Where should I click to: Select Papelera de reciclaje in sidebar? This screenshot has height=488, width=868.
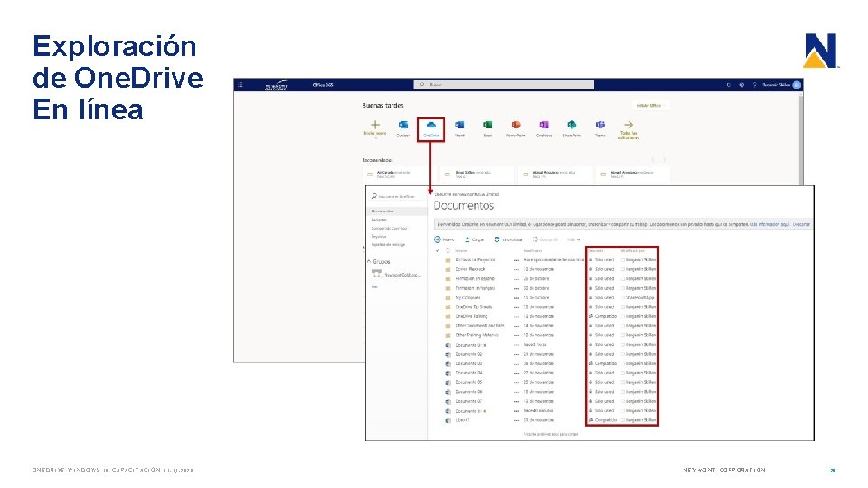coord(388,244)
